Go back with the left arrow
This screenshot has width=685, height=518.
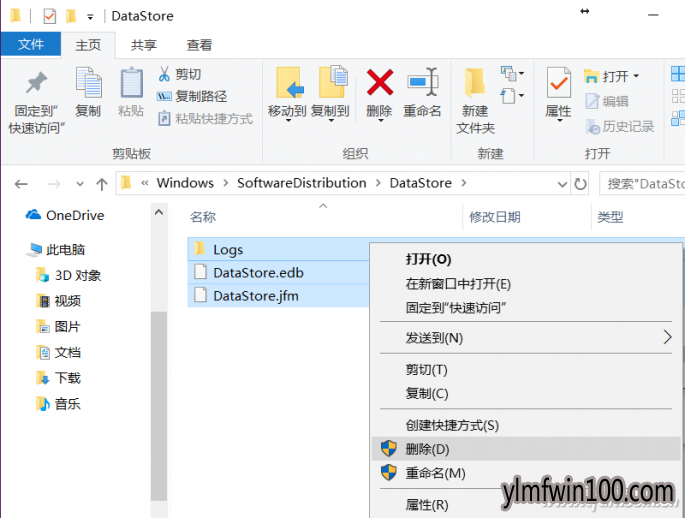(21, 184)
